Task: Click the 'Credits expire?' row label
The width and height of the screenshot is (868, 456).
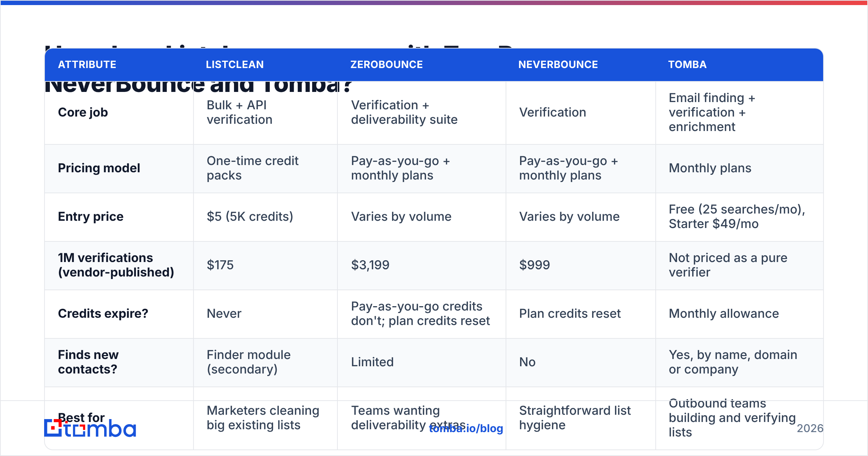Action: [103, 313]
